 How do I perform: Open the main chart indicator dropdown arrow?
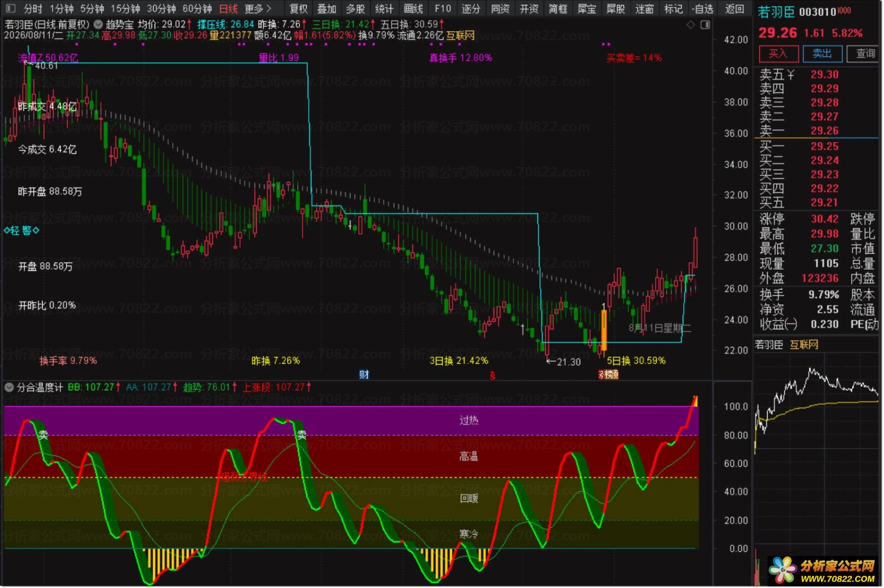point(98,24)
